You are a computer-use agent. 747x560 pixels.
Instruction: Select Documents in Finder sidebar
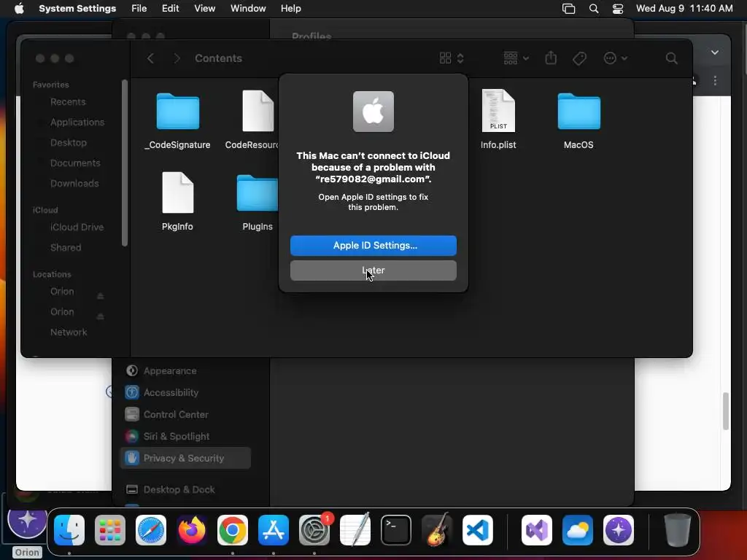click(75, 163)
